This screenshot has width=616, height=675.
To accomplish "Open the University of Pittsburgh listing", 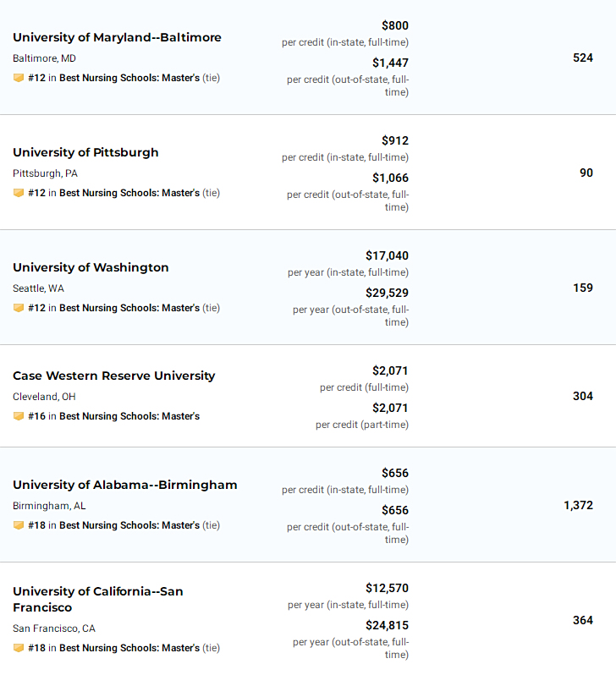I will pos(85,152).
